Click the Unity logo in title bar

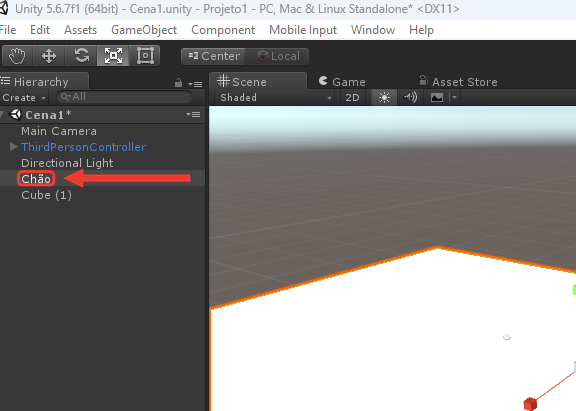[x=4, y=8]
